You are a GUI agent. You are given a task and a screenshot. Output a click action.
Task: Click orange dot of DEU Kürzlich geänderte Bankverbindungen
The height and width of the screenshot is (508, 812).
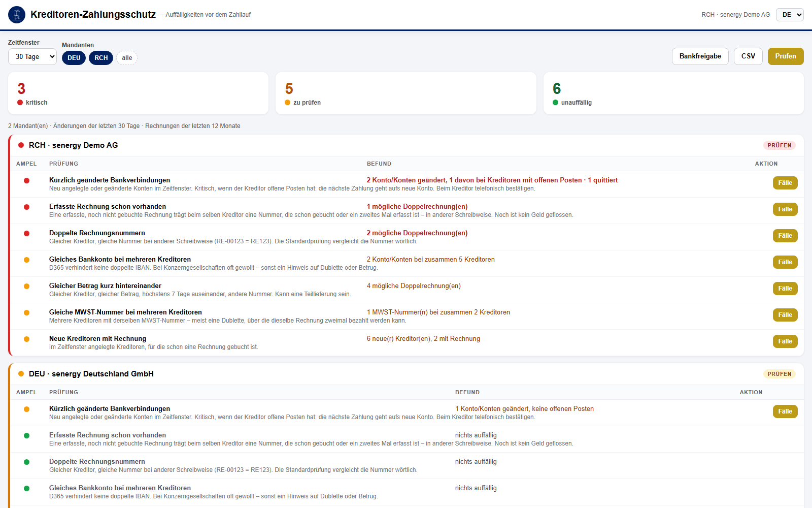click(x=26, y=409)
